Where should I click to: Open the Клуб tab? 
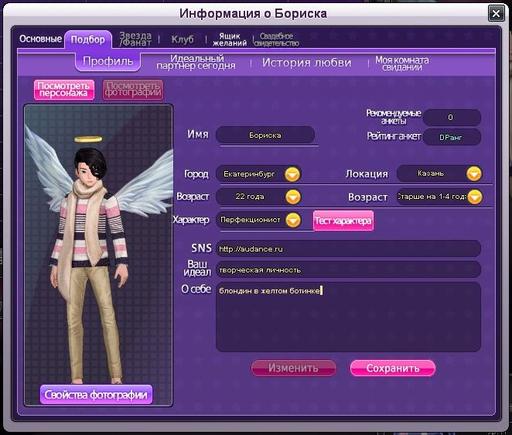point(182,39)
